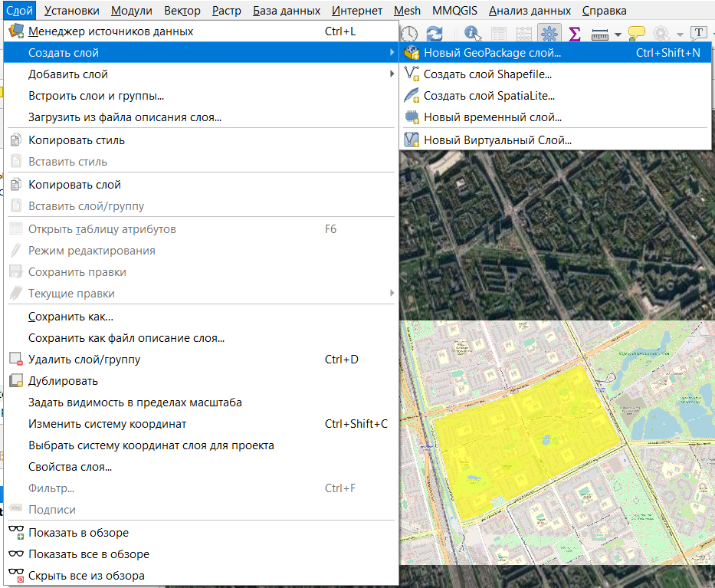Open Менеджер источников данных
The image size is (715, 588).
110,31
